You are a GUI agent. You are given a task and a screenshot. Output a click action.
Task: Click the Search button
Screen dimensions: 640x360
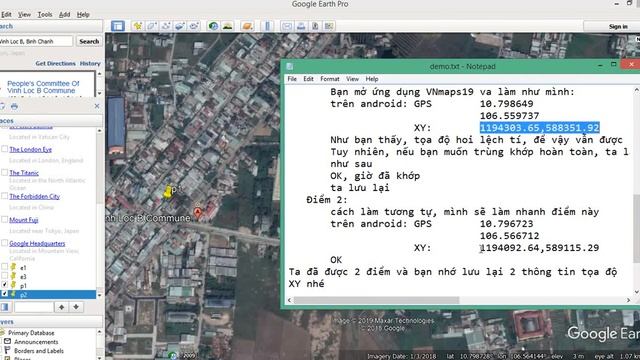click(x=89, y=41)
